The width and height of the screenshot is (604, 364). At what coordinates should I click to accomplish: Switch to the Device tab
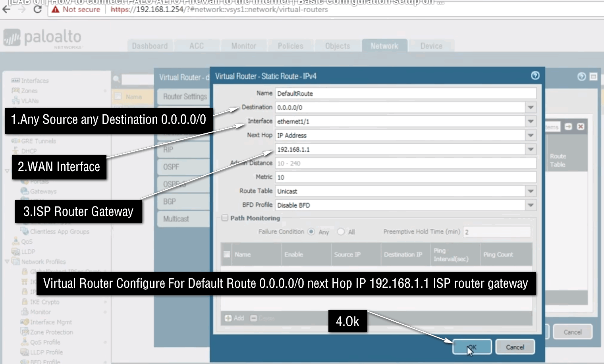[x=431, y=46]
